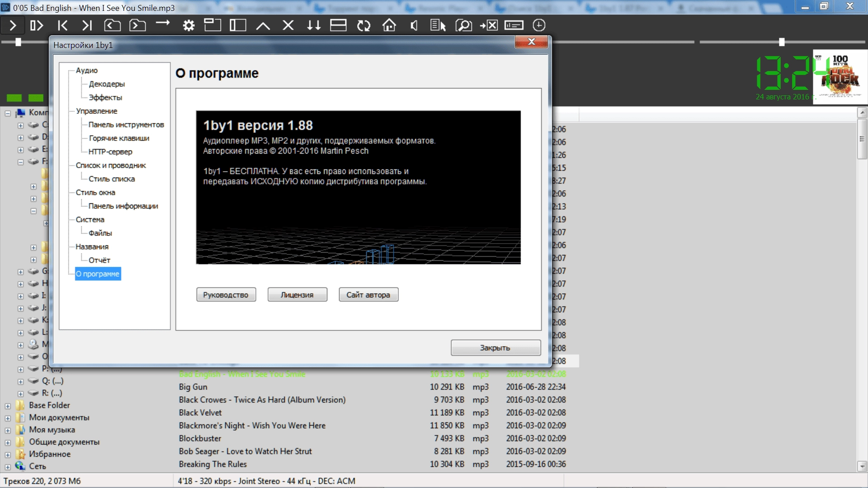
Task: Collapse the computer root node
Action: pos(8,113)
